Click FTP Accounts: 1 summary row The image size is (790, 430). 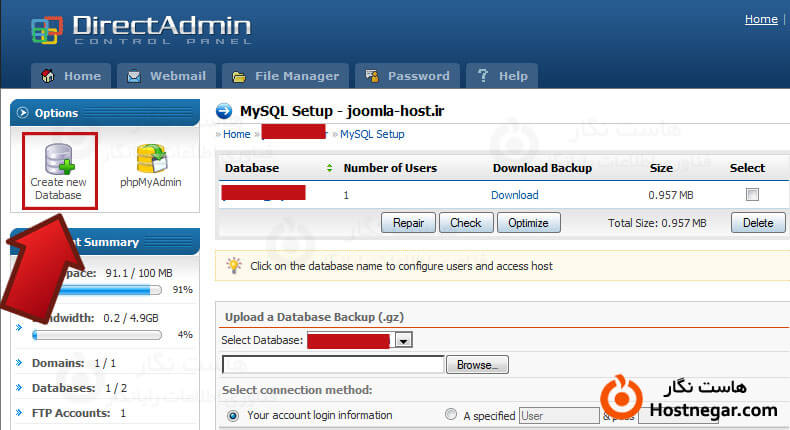pyautogui.click(x=79, y=413)
